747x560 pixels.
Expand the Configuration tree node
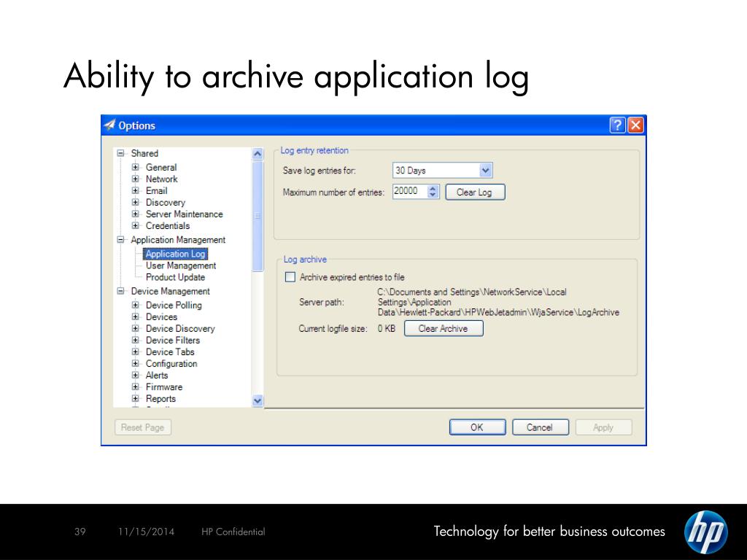point(135,363)
